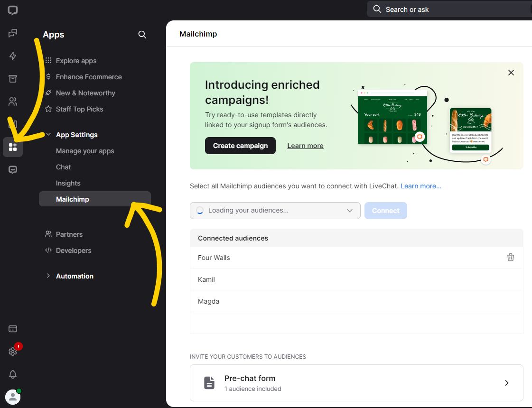Delete the Four Walls audience
532x408 pixels.
pos(510,258)
